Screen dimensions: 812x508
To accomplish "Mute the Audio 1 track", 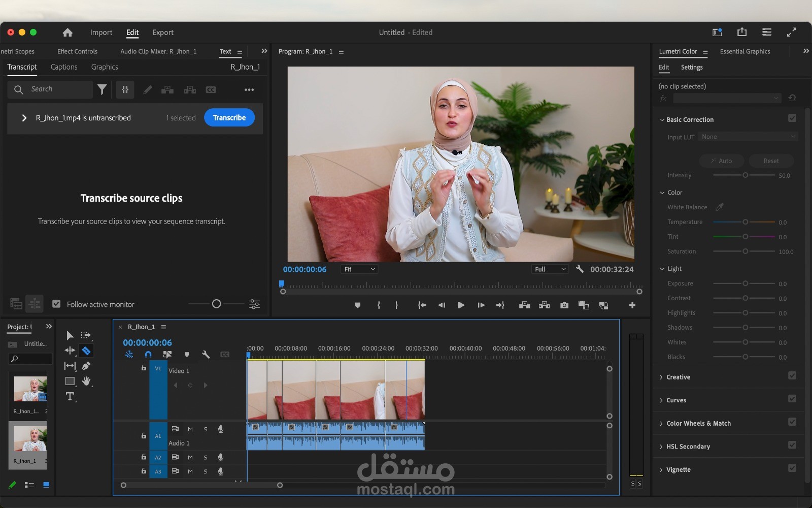I will pyautogui.click(x=190, y=429).
